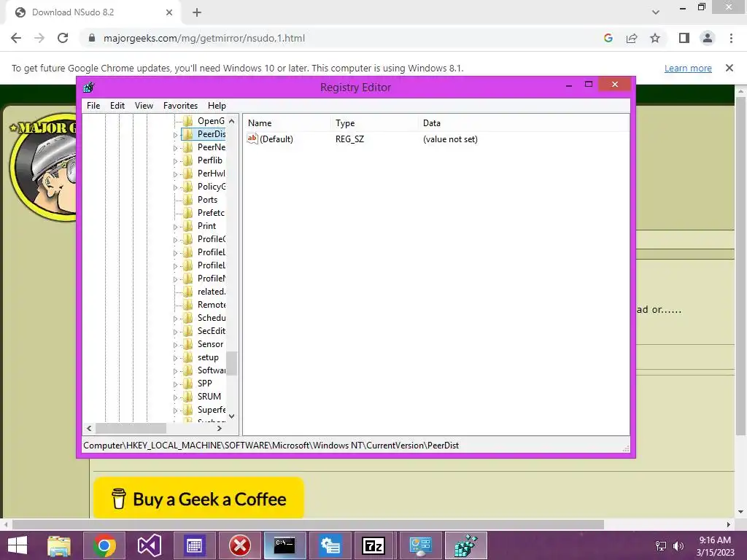Image resolution: width=747 pixels, height=560 pixels.
Task: Click the Share page icon in Chrome
Action: [x=632, y=38]
